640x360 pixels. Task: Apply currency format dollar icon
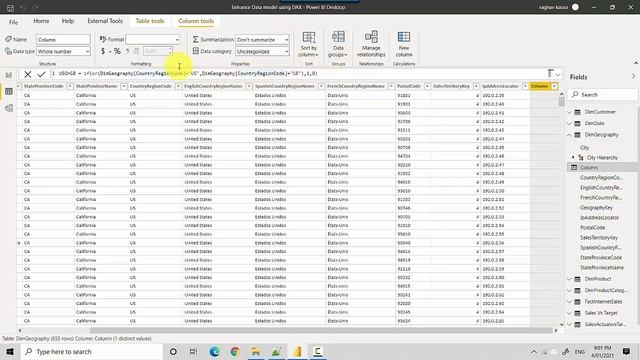pyautogui.click(x=103, y=51)
